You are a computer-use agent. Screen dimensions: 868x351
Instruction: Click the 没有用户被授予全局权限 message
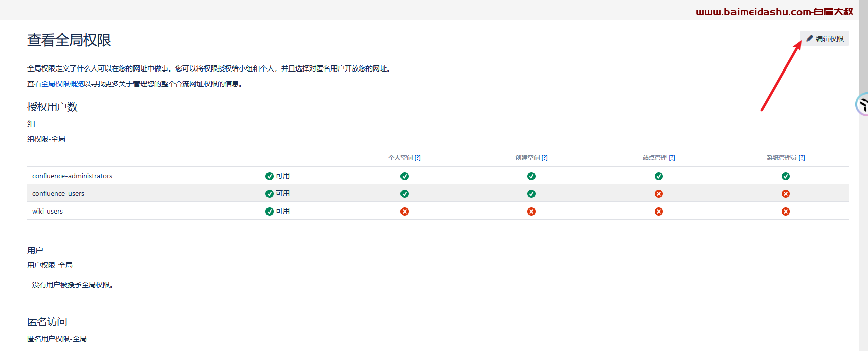pyautogui.click(x=73, y=285)
